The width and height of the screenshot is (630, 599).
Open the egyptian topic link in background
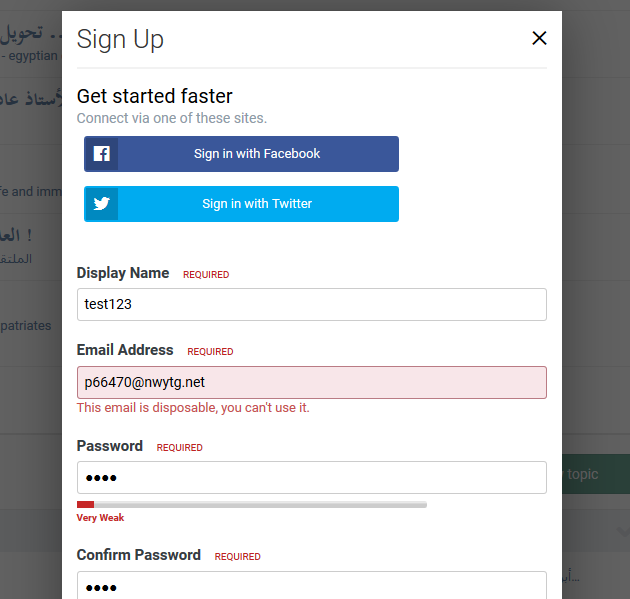(31, 55)
